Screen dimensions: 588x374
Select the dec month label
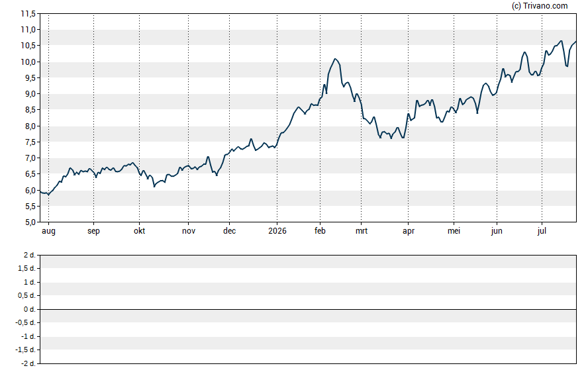(x=229, y=230)
